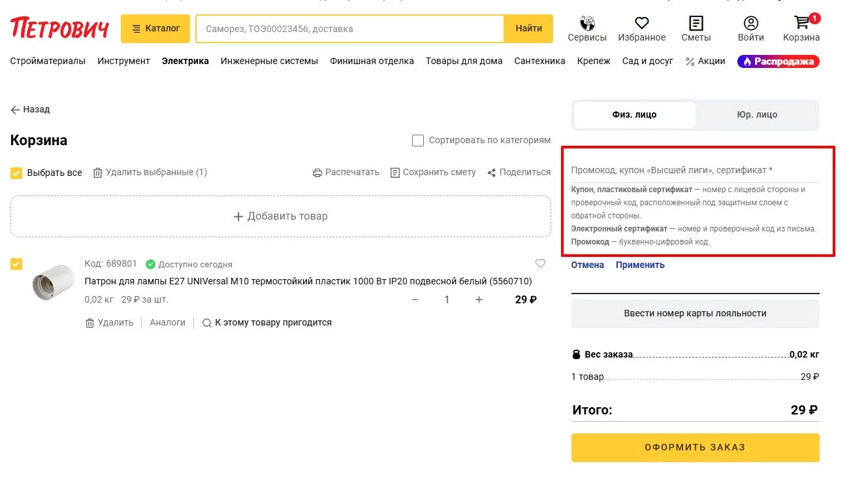Click the Распечатать printer icon

pyautogui.click(x=317, y=173)
